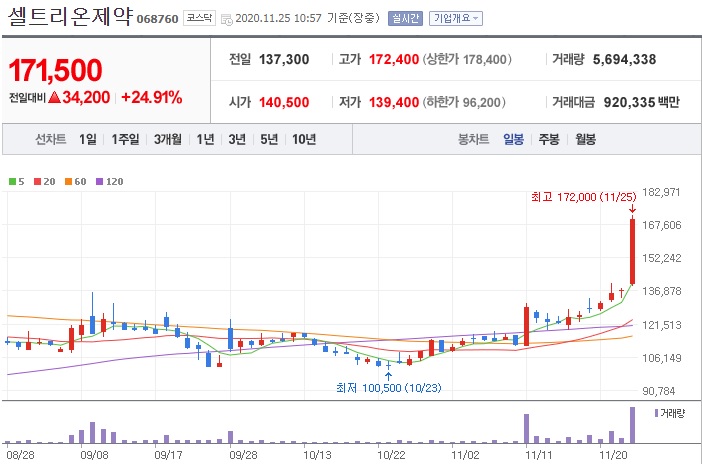Click the tallest volume bar at 11/25
Screen dimensions: 702x464
pos(633,425)
